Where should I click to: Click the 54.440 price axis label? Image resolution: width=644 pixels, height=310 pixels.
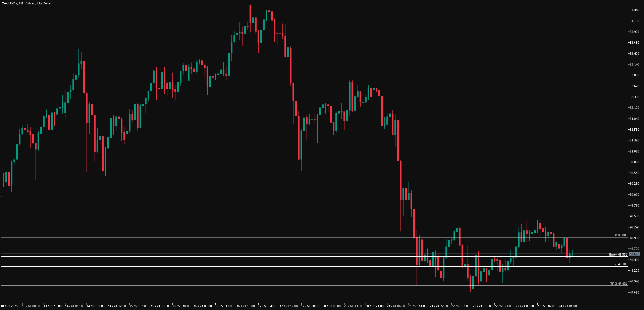[634, 10]
